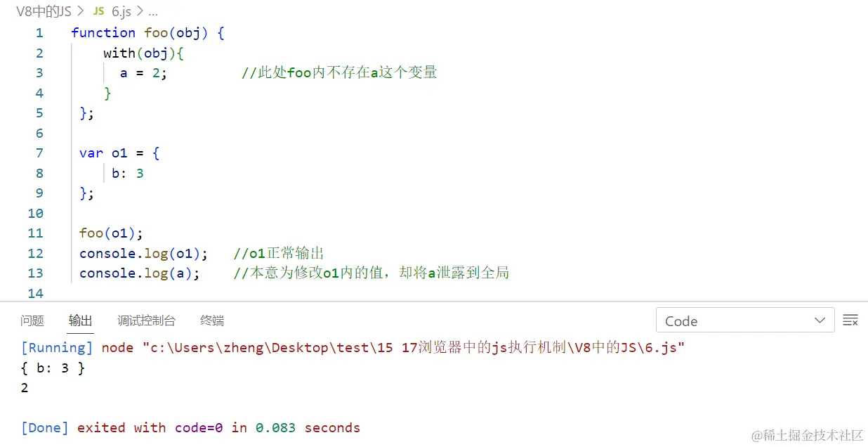The width and height of the screenshot is (868, 447).
Task: Click the console.log(o1) code line
Action: [143, 253]
